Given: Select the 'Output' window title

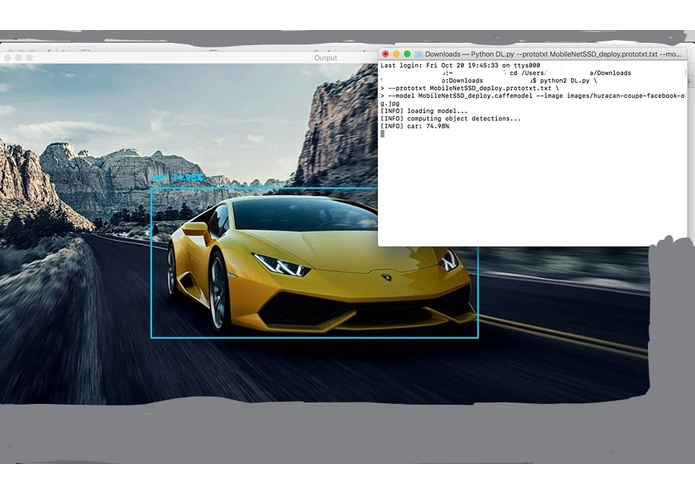Looking at the screenshot, I should [x=325, y=58].
